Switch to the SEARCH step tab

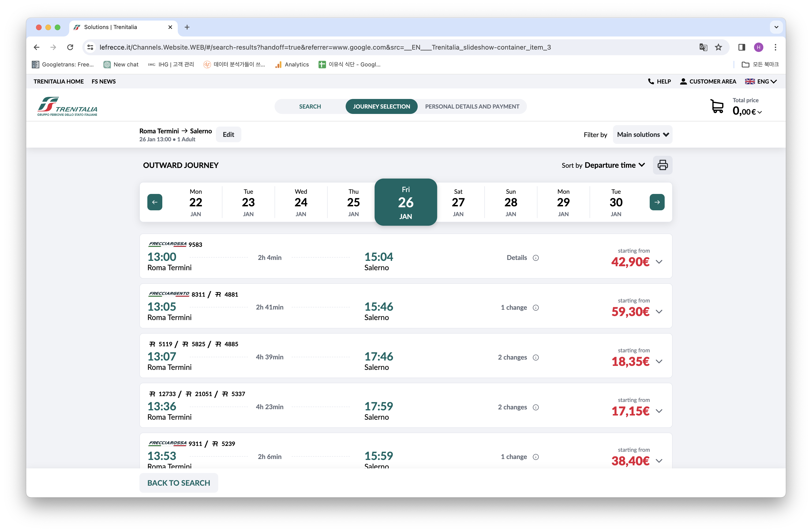310,106
